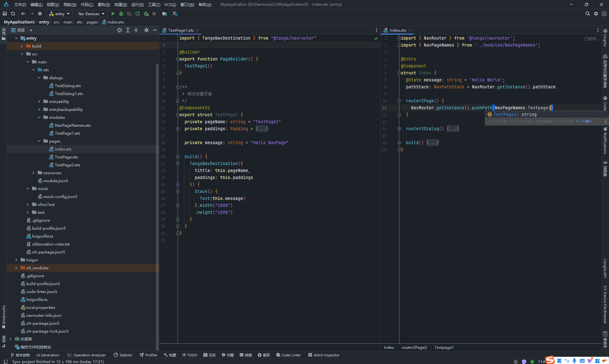Open the No Devices dropdown

(91, 14)
